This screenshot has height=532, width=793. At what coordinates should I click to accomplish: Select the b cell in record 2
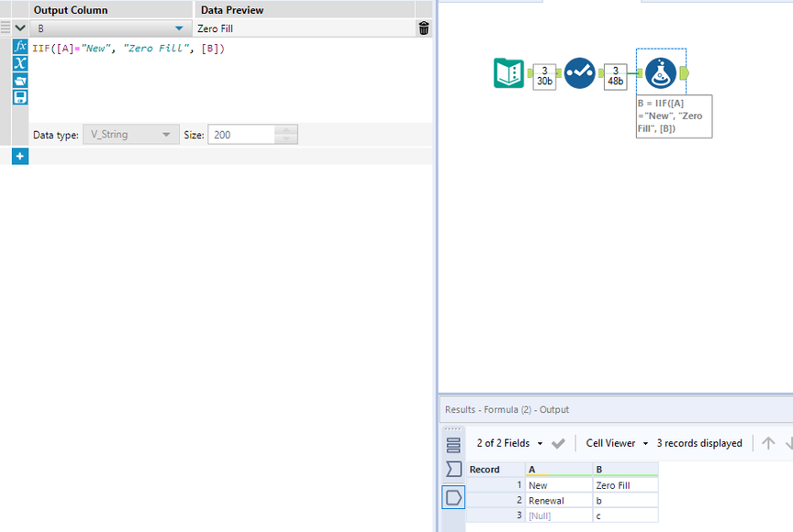(x=626, y=500)
